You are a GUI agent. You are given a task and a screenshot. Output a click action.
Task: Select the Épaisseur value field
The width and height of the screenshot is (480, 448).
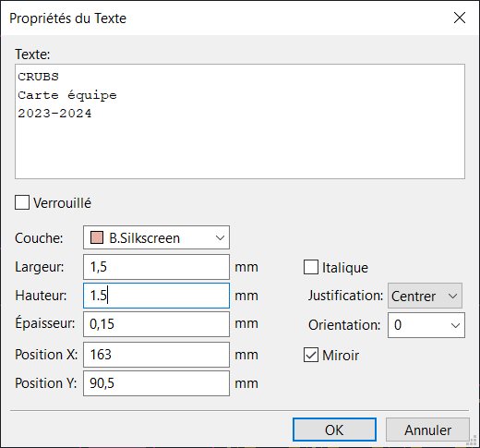[156, 324]
